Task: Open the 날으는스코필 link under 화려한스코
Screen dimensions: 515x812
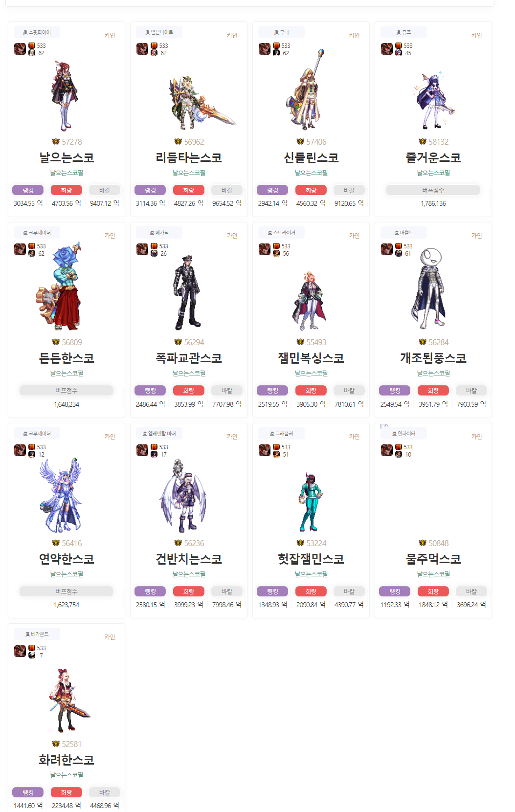Action: (x=67, y=775)
